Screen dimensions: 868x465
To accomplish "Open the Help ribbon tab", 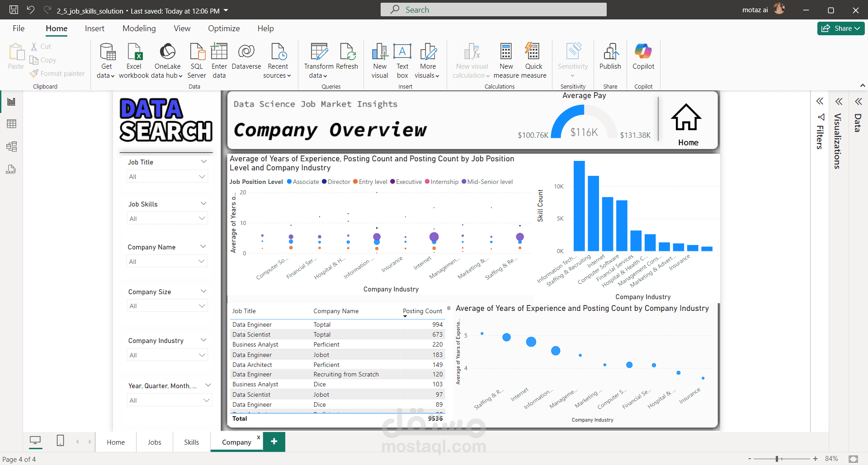I will [266, 28].
